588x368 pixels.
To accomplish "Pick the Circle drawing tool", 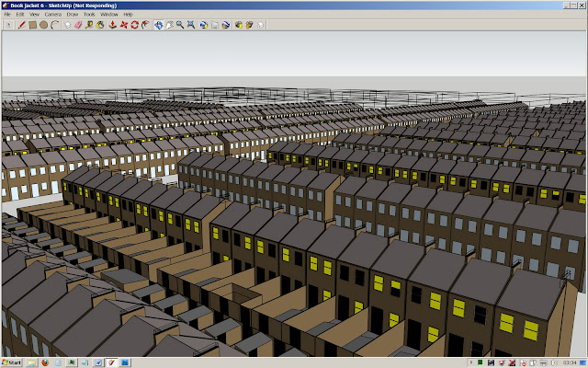I will 43,25.
